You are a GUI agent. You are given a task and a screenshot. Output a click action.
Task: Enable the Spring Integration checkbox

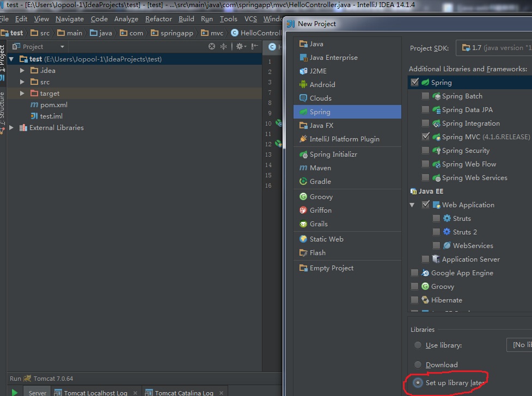(425, 123)
